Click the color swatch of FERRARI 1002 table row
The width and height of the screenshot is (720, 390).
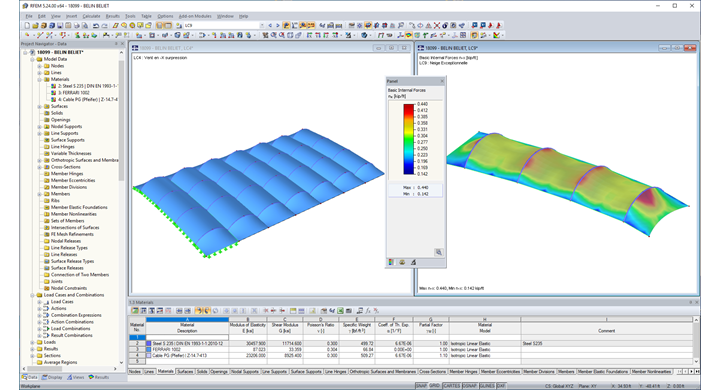(149, 350)
